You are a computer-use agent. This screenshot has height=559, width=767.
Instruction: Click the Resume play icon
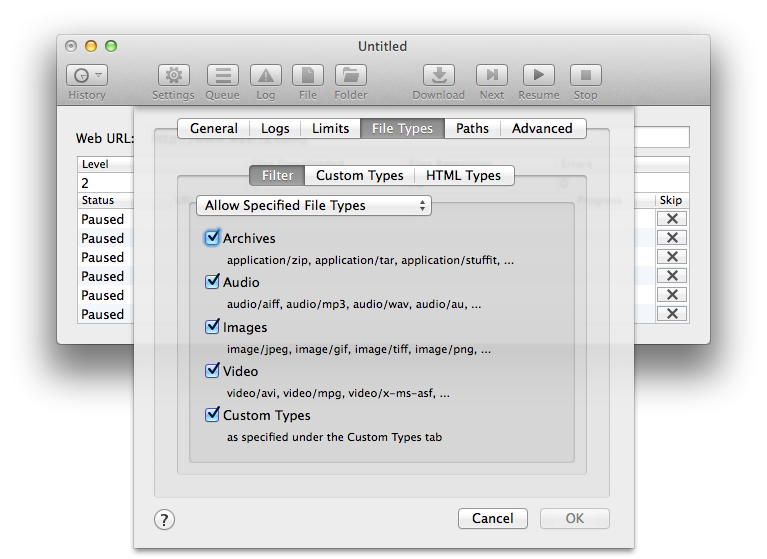pyautogui.click(x=539, y=75)
